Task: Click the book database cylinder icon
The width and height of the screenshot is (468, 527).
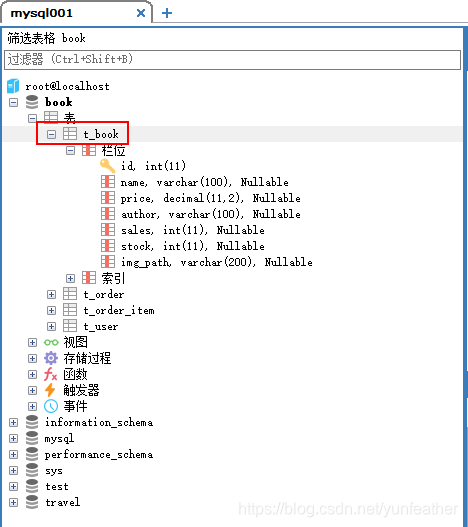Action: [x=32, y=102]
